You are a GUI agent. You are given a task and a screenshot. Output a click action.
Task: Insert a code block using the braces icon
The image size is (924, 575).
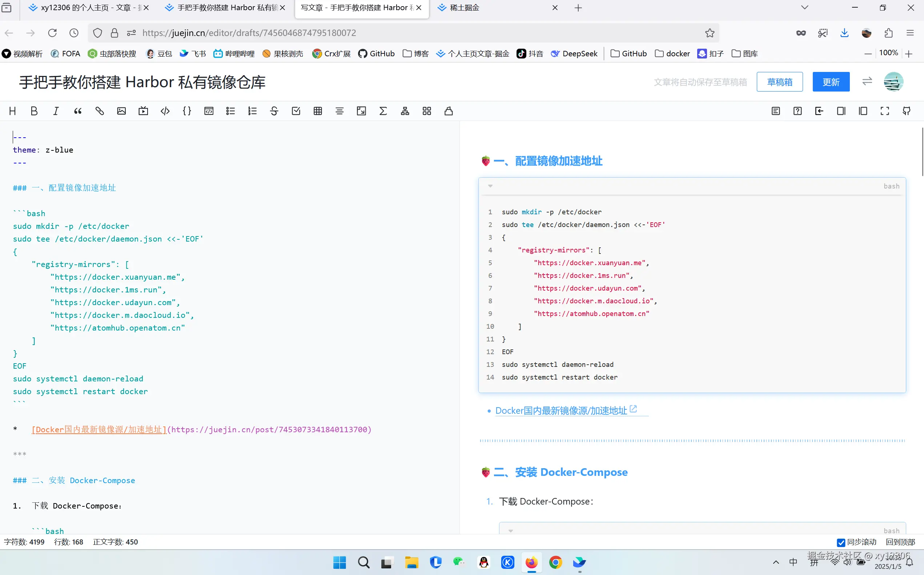[187, 111]
